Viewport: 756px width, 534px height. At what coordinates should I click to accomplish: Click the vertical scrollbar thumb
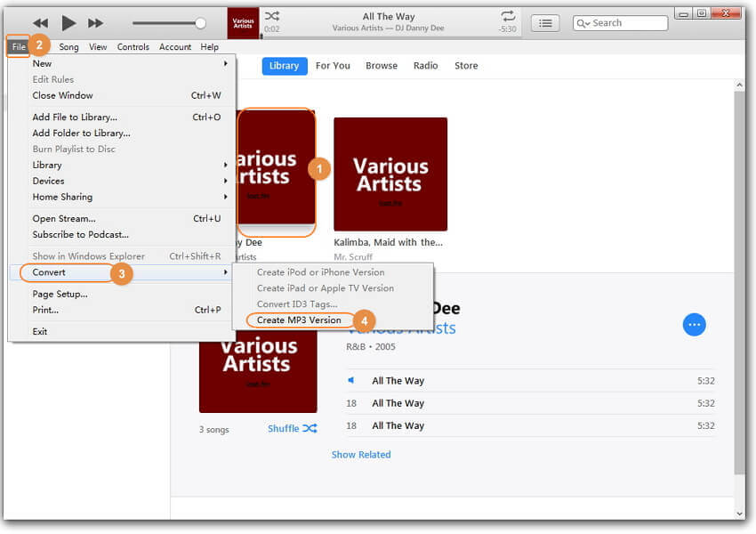point(739,283)
